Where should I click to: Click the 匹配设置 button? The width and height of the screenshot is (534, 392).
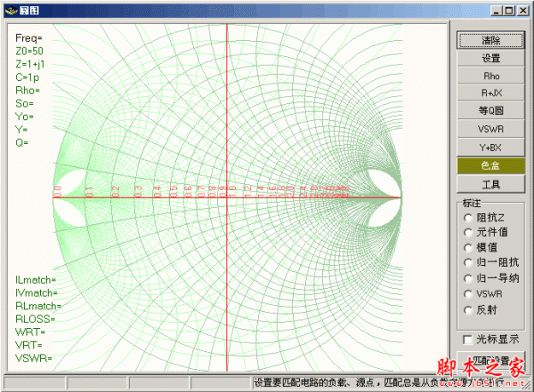click(x=490, y=362)
